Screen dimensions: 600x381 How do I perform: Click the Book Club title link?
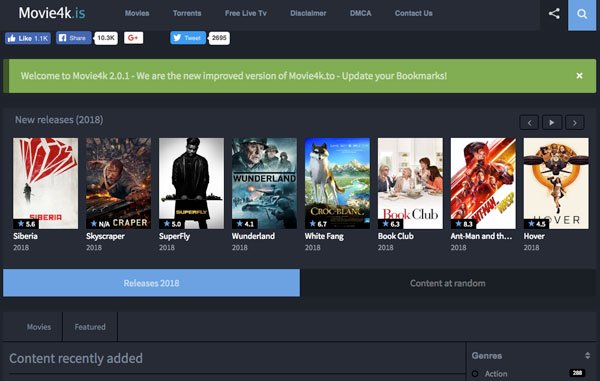(x=396, y=236)
